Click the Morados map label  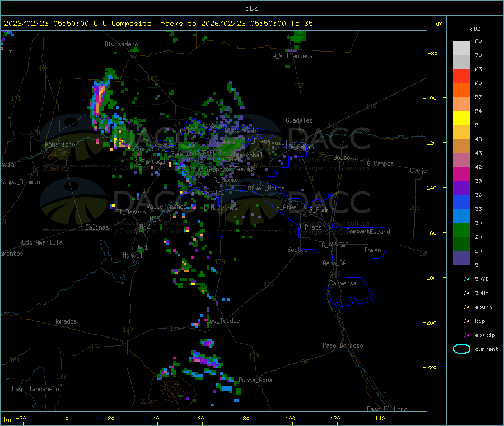65,321
